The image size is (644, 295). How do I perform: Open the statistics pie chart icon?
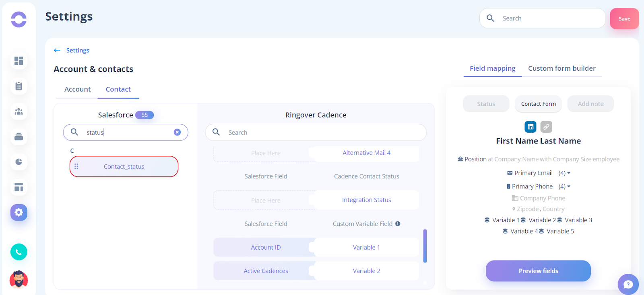pyautogui.click(x=19, y=162)
